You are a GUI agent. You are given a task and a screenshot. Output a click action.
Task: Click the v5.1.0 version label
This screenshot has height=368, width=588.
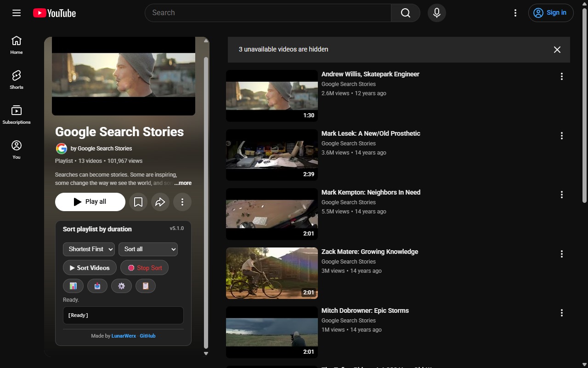point(177,228)
